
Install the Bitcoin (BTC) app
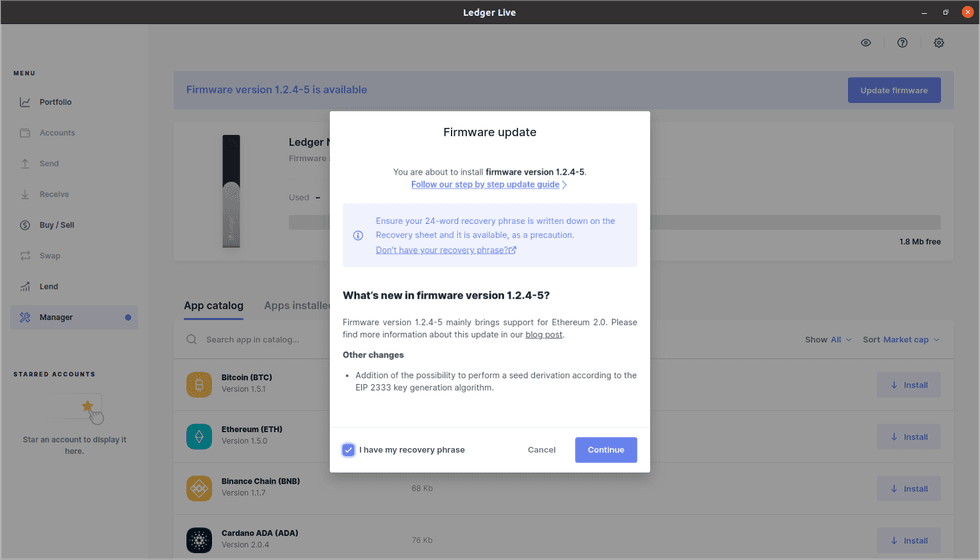point(909,385)
